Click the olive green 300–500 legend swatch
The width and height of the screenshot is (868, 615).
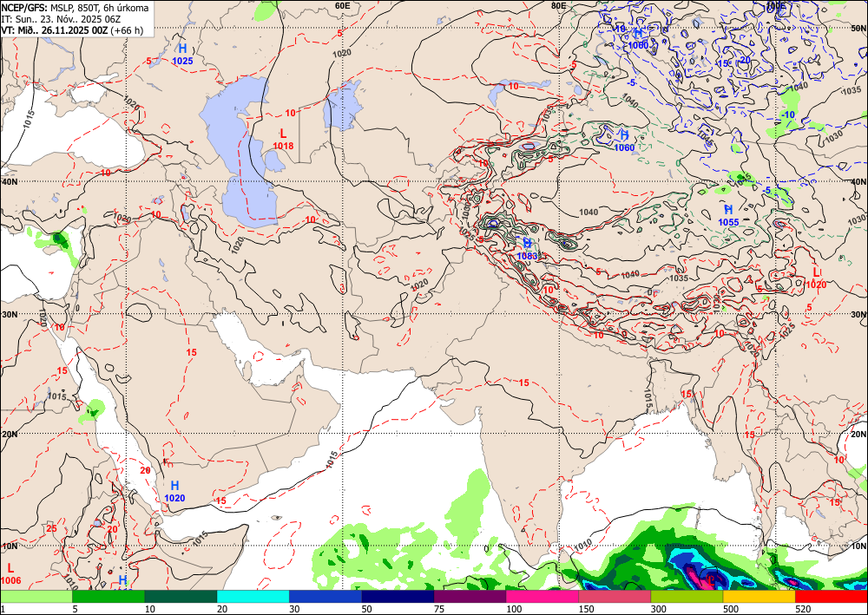pos(687,596)
